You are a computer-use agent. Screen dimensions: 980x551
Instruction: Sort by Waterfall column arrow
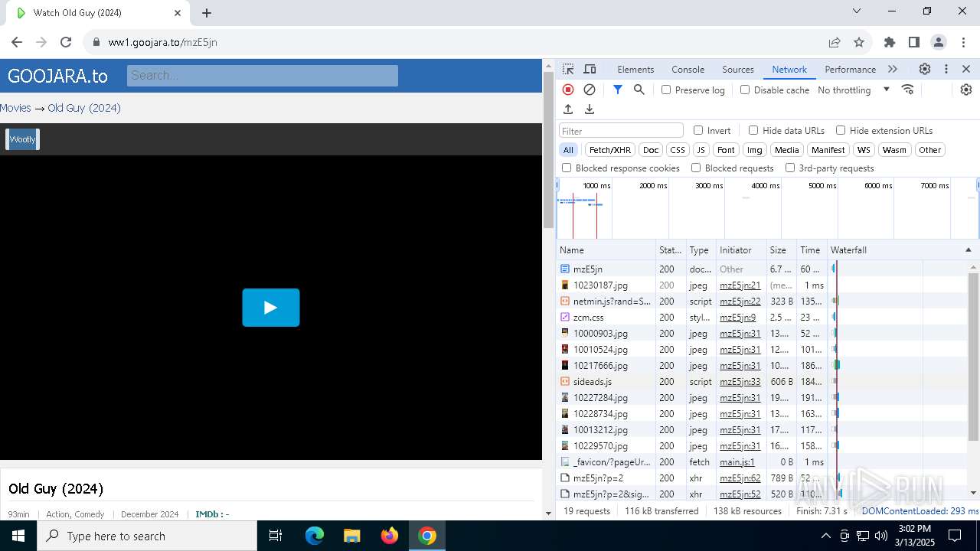968,250
